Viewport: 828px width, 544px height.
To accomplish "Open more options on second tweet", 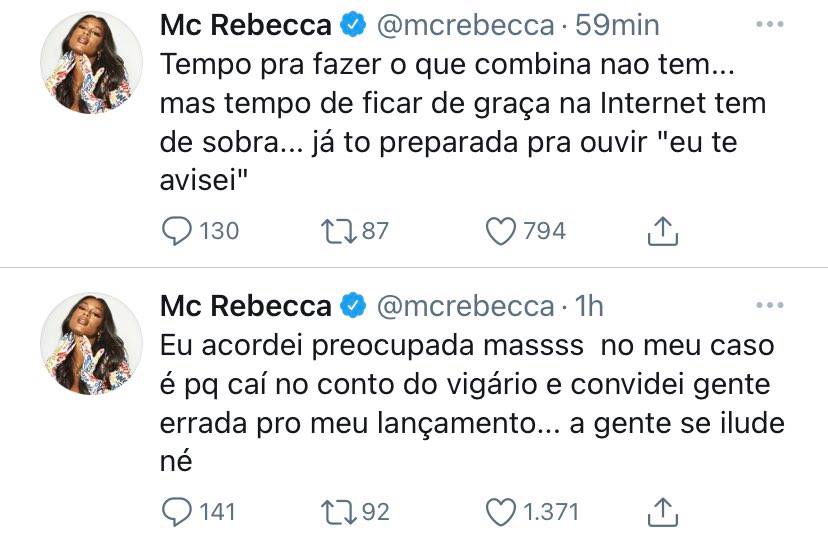I will point(769,305).
